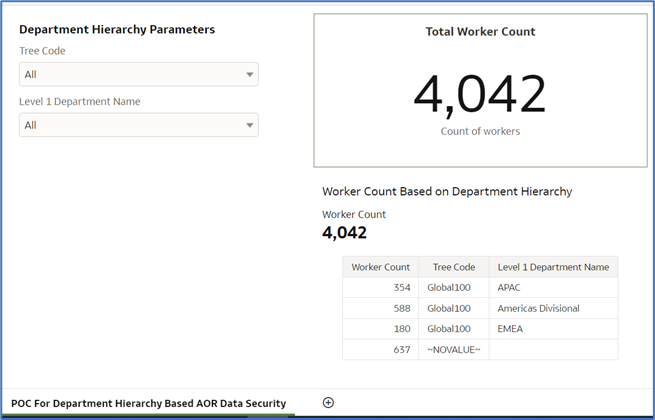Click the 588 worker count cell
Screen dimensions: 655x420
398,308
